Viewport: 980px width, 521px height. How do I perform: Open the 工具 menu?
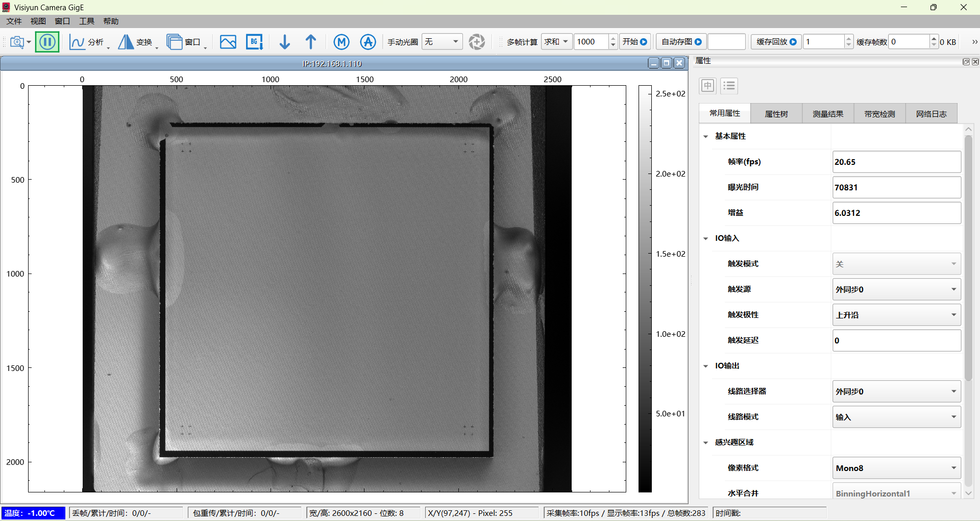tap(87, 21)
